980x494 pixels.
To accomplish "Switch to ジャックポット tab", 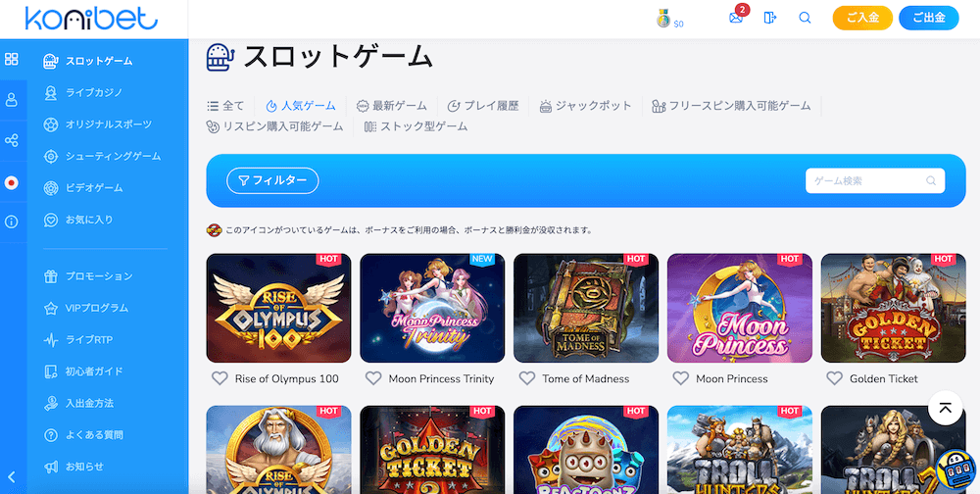I will tap(586, 106).
